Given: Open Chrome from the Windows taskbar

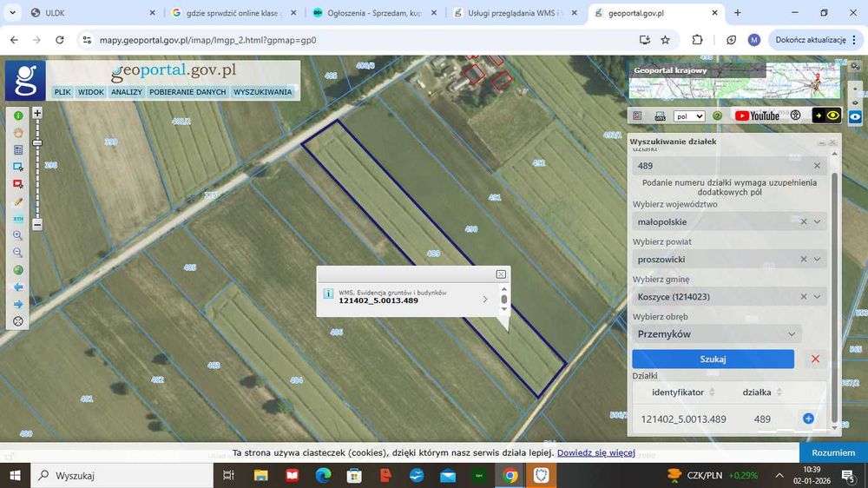Looking at the screenshot, I should (510, 475).
